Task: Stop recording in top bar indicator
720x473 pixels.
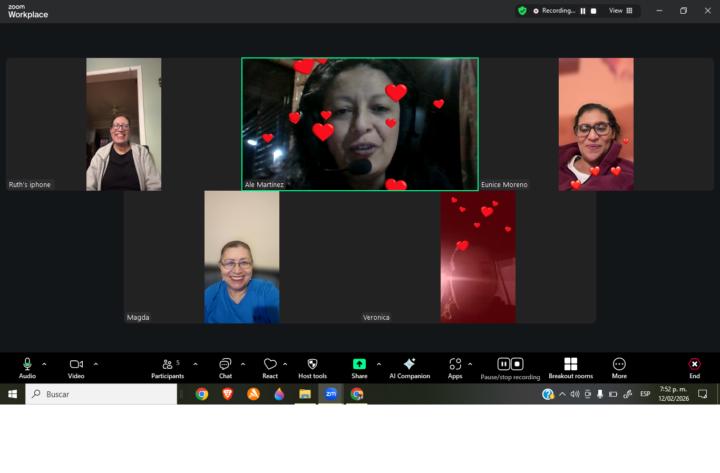Action: click(593, 11)
